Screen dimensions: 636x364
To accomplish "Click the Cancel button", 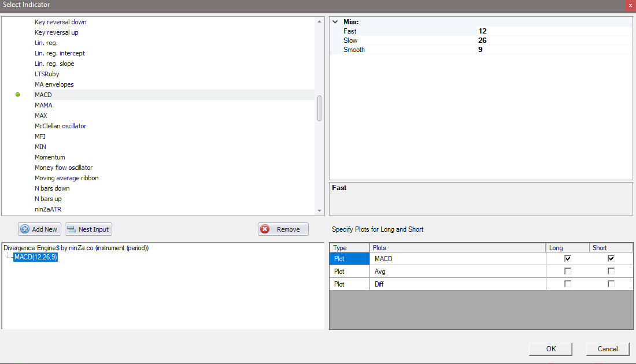I will 608,348.
